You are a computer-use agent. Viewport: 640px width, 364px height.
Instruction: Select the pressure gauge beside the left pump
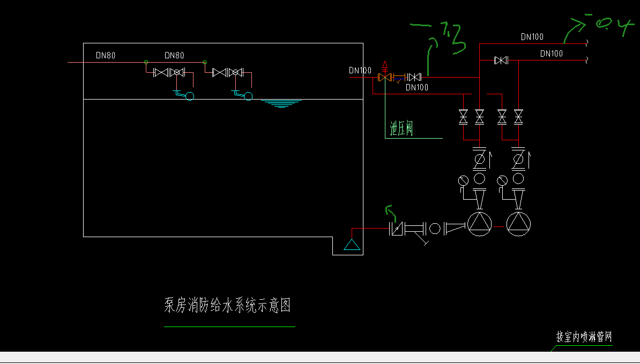[x=463, y=180]
